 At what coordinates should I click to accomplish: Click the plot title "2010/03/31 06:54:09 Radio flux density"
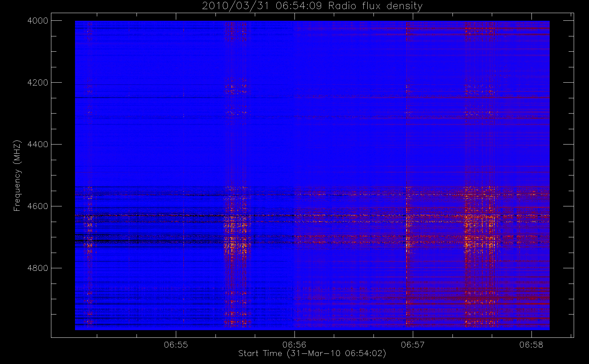pyautogui.click(x=312, y=6)
